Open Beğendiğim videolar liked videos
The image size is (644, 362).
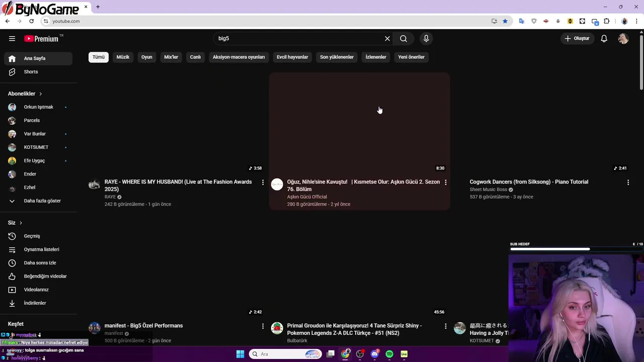(38, 277)
